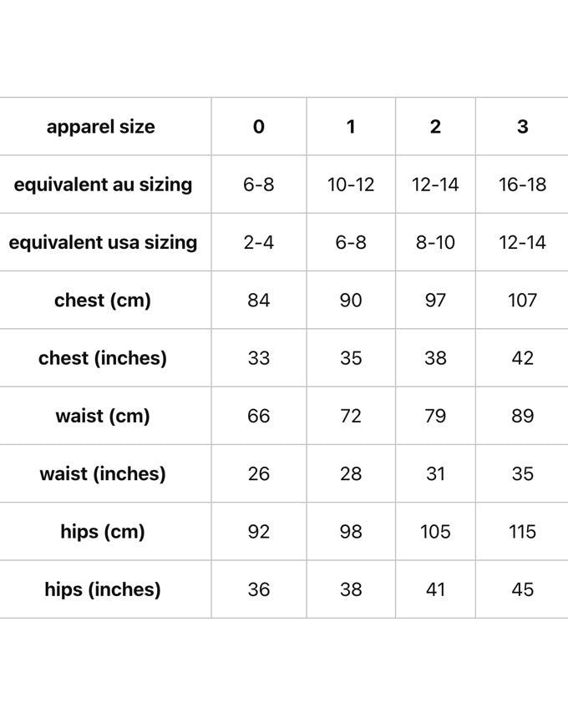Screen dimensions: 568x728
Task: Select the size 0 column header
Action: 259,127
